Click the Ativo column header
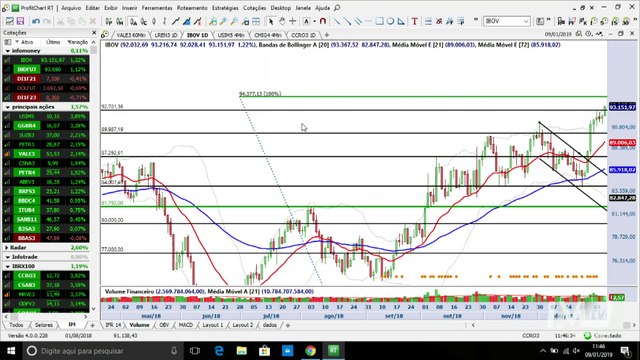The height and width of the screenshot is (360, 640). [27, 42]
